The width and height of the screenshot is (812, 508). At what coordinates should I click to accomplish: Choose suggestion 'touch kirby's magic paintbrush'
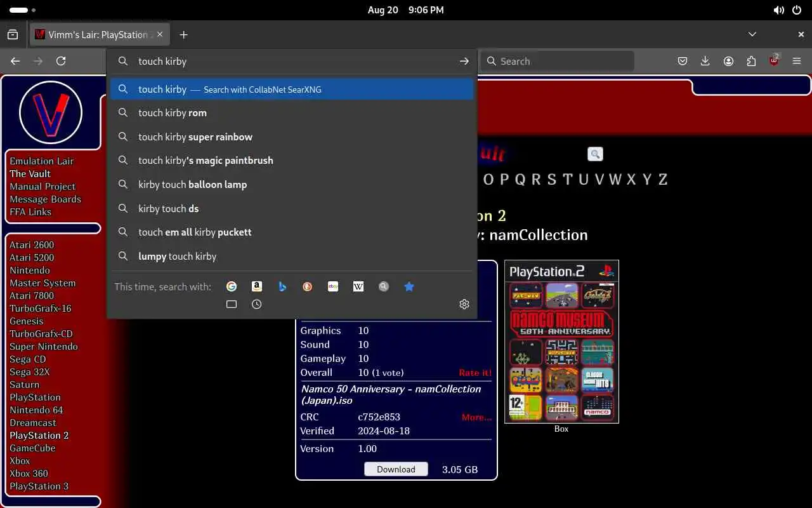pos(292,161)
